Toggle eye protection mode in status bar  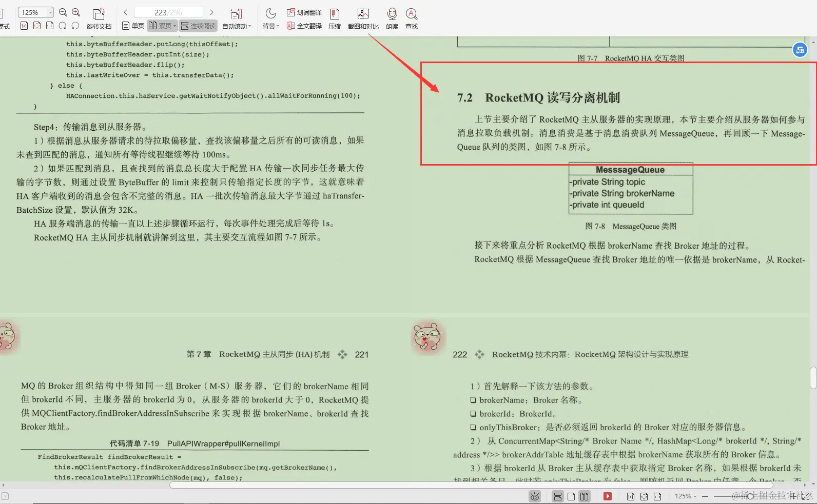click(x=535, y=496)
